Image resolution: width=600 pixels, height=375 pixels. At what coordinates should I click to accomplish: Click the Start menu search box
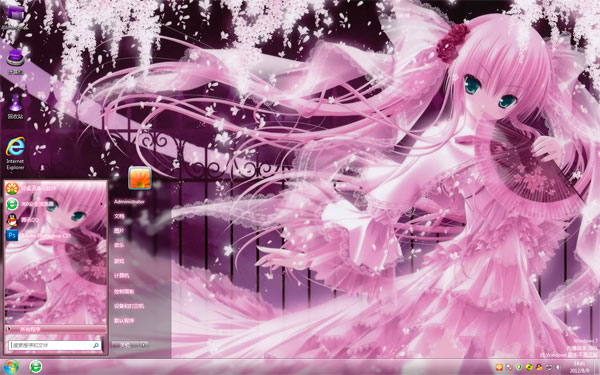click(x=55, y=345)
